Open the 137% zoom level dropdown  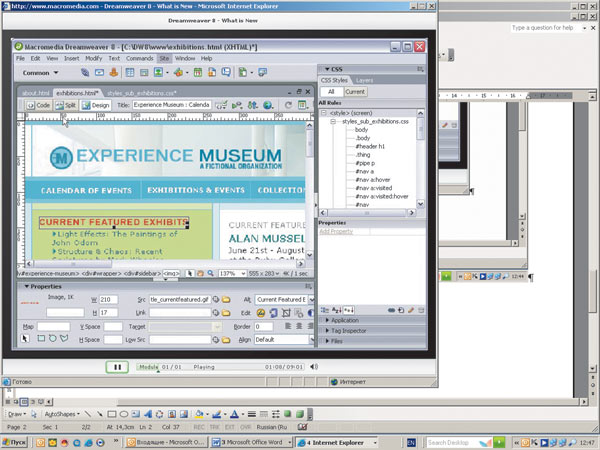pyautogui.click(x=243, y=274)
